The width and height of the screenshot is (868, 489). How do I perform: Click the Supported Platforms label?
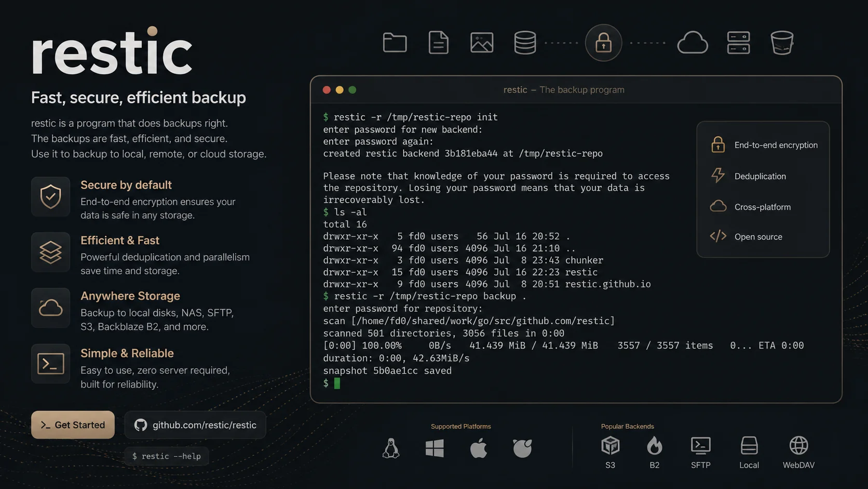point(461,427)
